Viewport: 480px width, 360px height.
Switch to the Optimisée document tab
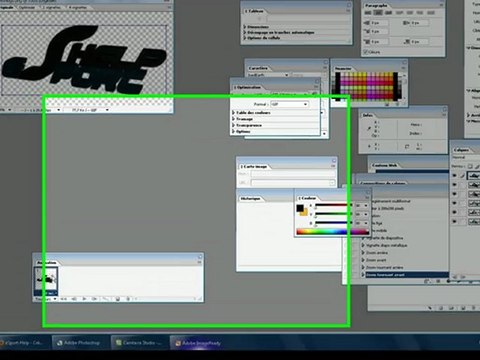[27, 7]
